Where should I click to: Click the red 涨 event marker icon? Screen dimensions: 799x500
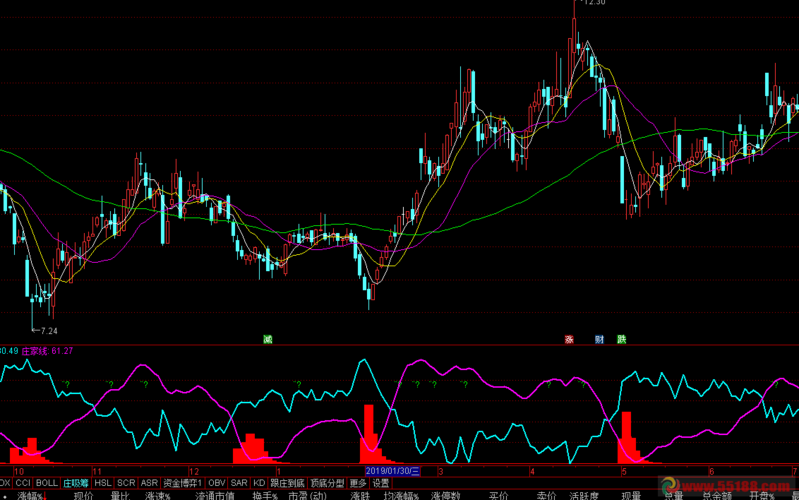coord(569,339)
